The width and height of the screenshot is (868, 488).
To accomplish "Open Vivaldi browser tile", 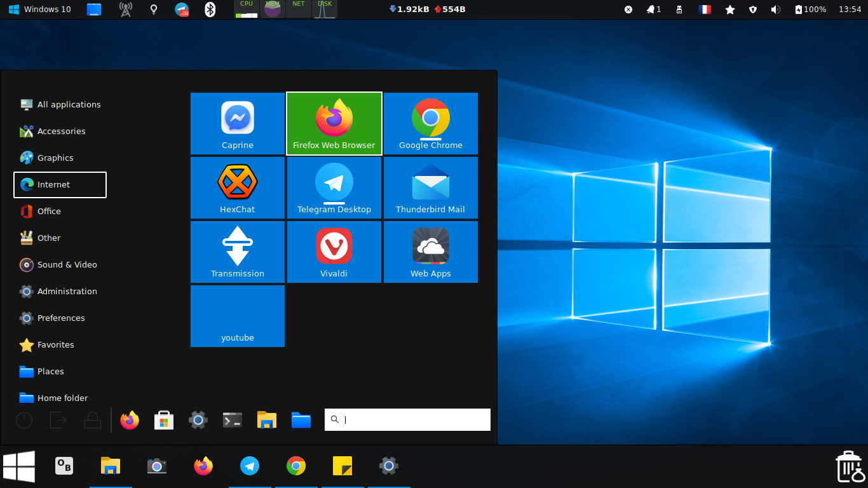I will point(334,252).
